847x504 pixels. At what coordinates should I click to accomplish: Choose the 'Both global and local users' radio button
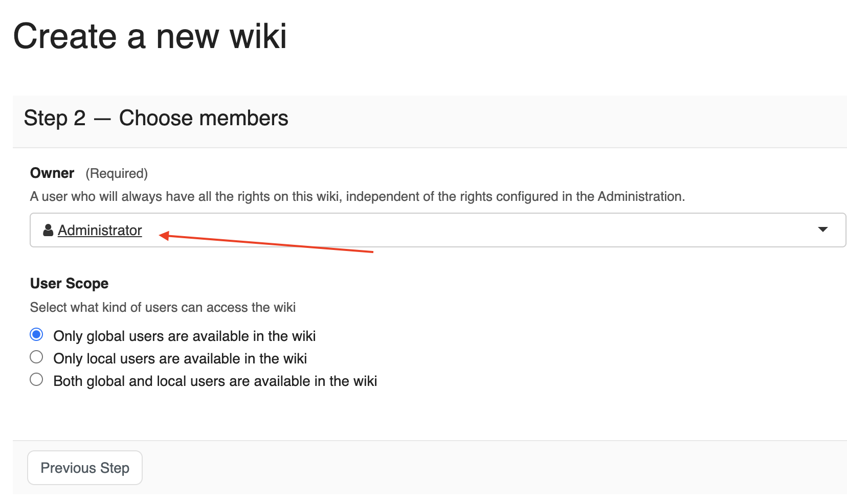coord(36,379)
